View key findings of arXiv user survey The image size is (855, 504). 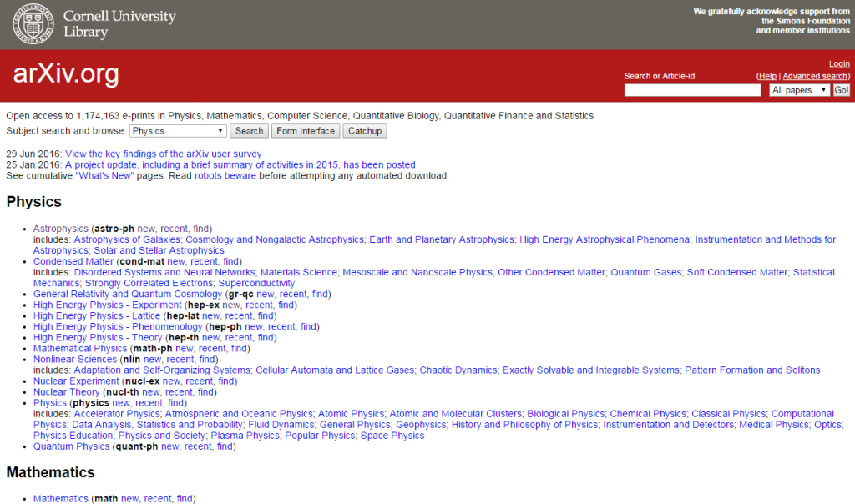tap(163, 154)
